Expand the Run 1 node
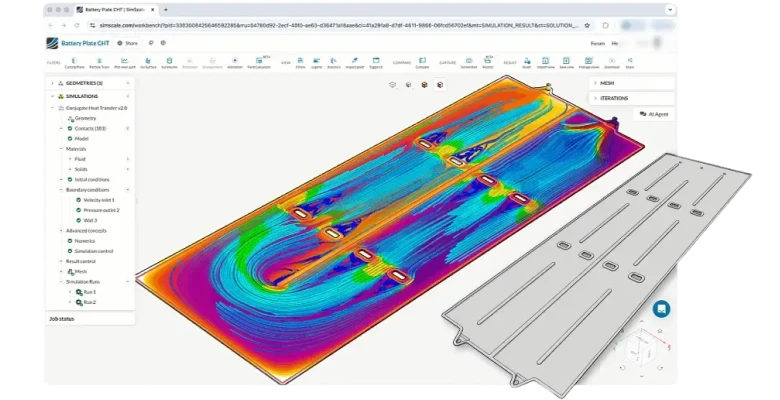Image resolution: width=780 pixels, height=400 pixels. pyautogui.click(x=70, y=292)
